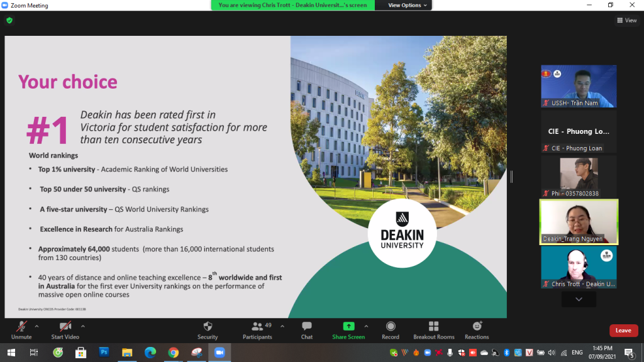Click the 'World rankings' heading on slide

click(53, 156)
